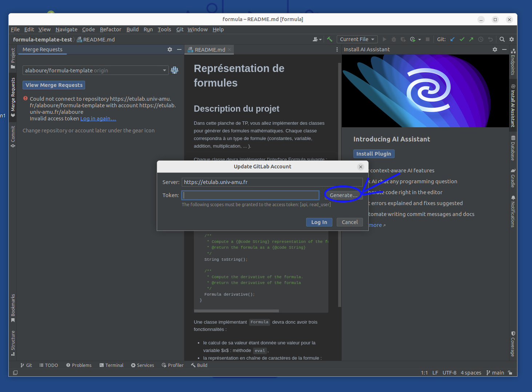
Task: Open the main branch selector in status bar
Action: click(x=495, y=373)
